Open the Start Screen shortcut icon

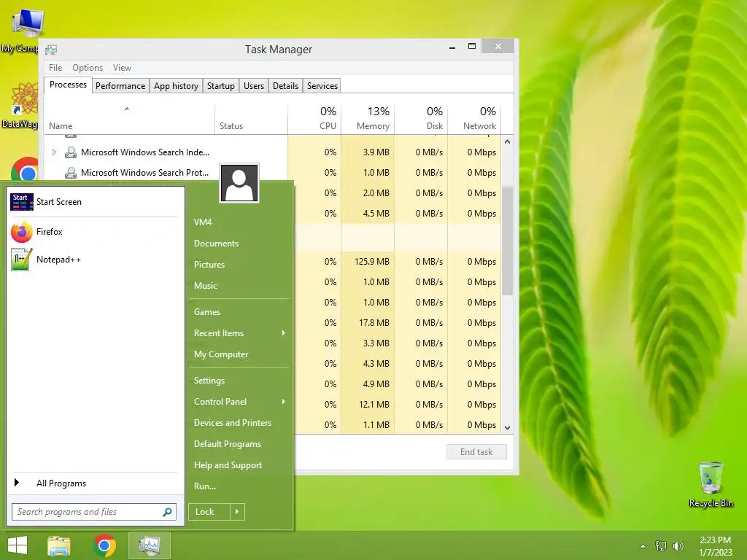pos(22,202)
